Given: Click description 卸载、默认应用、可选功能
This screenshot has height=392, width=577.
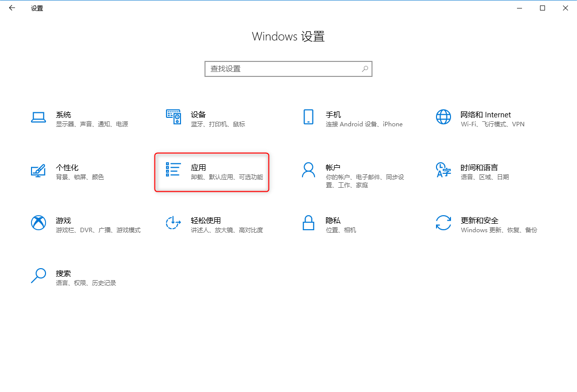Looking at the screenshot, I should click(227, 177).
